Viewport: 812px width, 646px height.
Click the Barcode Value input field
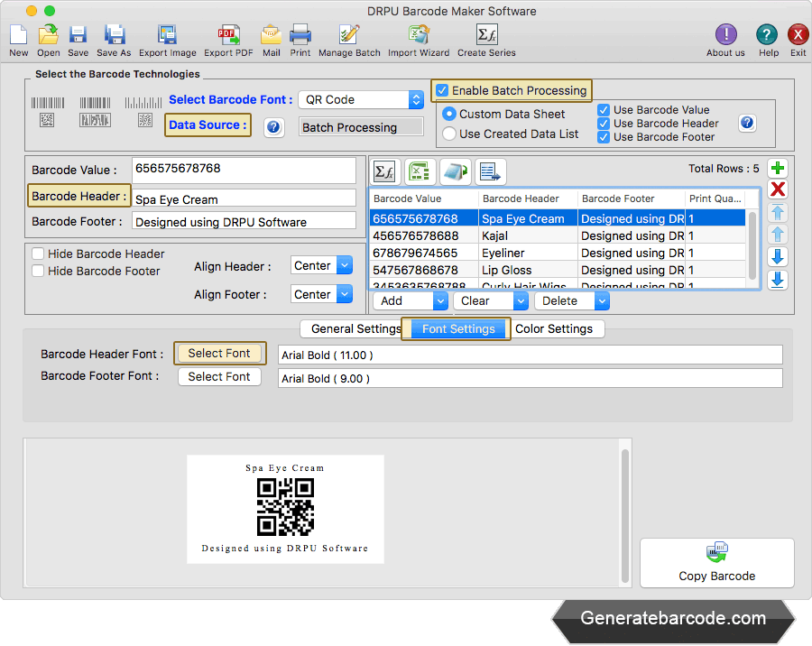(244, 170)
